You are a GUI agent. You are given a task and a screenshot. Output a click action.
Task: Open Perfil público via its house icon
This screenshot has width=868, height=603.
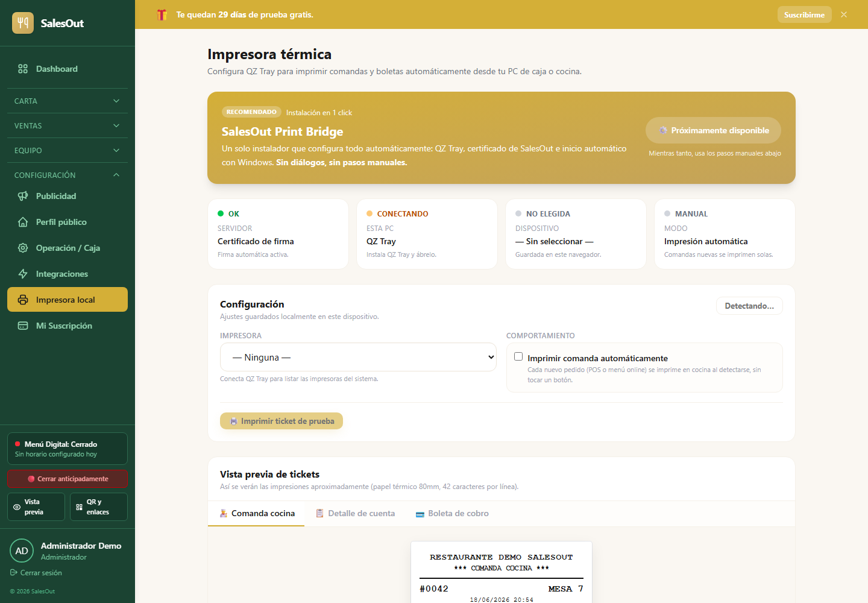(x=23, y=222)
